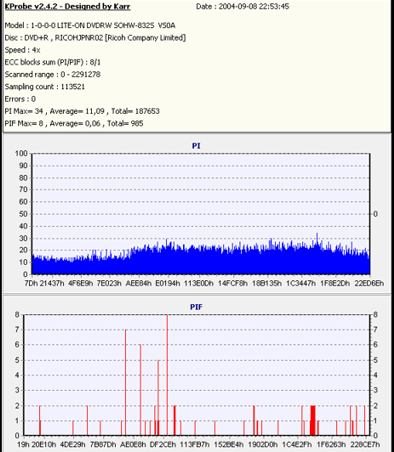Click the thick red PIF cluster bar
Image resolution: width=394 pixels, height=452 pixels.
pyautogui.click(x=312, y=420)
